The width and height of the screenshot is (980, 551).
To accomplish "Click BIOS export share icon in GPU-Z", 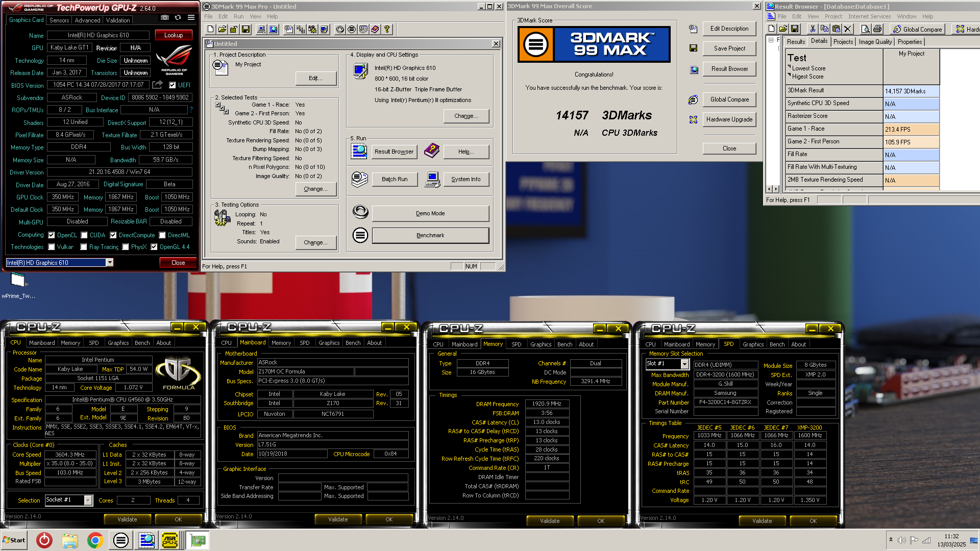I will [157, 85].
